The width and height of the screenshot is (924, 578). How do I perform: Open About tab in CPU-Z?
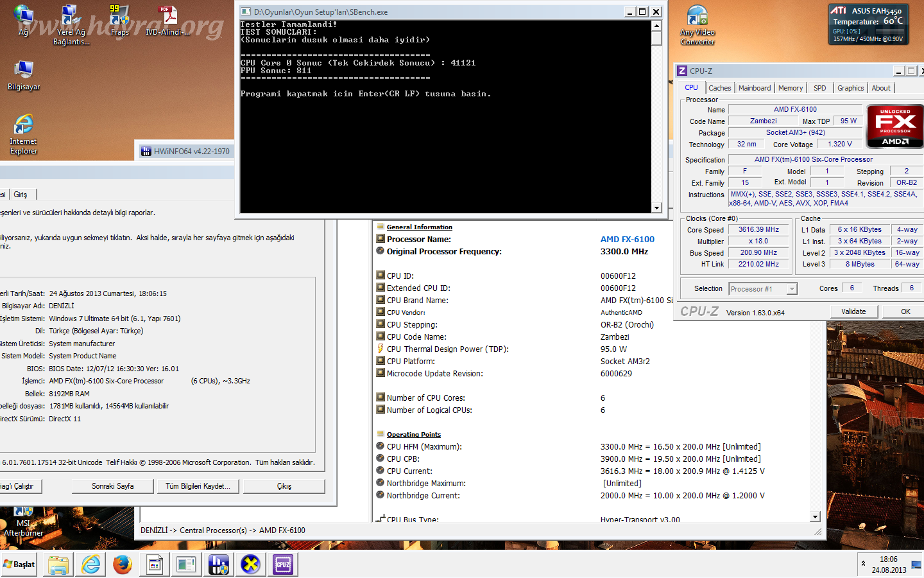pyautogui.click(x=881, y=88)
